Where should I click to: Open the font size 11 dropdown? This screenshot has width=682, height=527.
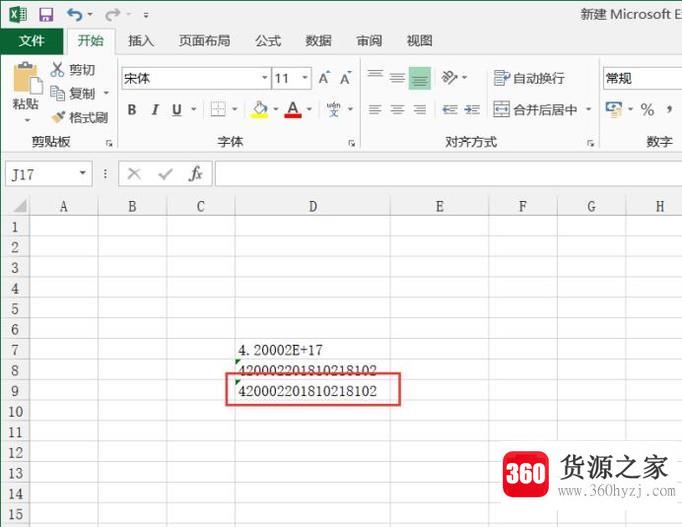pos(305,78)
